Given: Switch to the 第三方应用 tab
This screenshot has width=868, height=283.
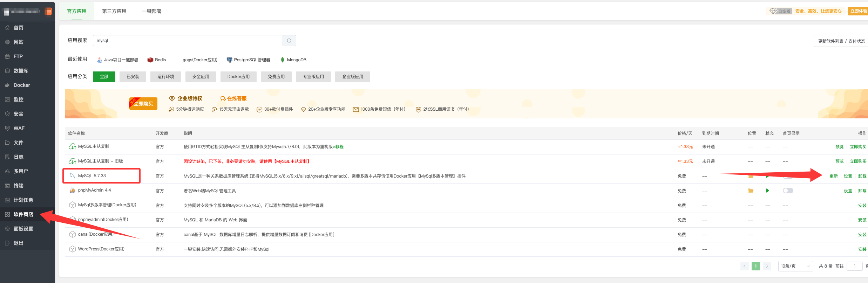Looking at the screenshot, I should [x=114, y=11].
